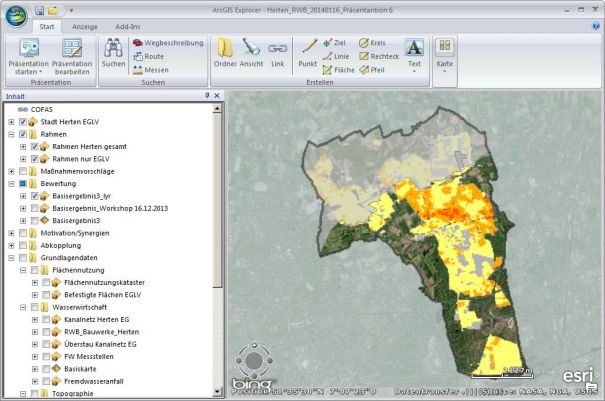Select RWB_Bauwerke_Herten layer row
605x401 pixels.
pyautogui.click(x=101, y=332)
